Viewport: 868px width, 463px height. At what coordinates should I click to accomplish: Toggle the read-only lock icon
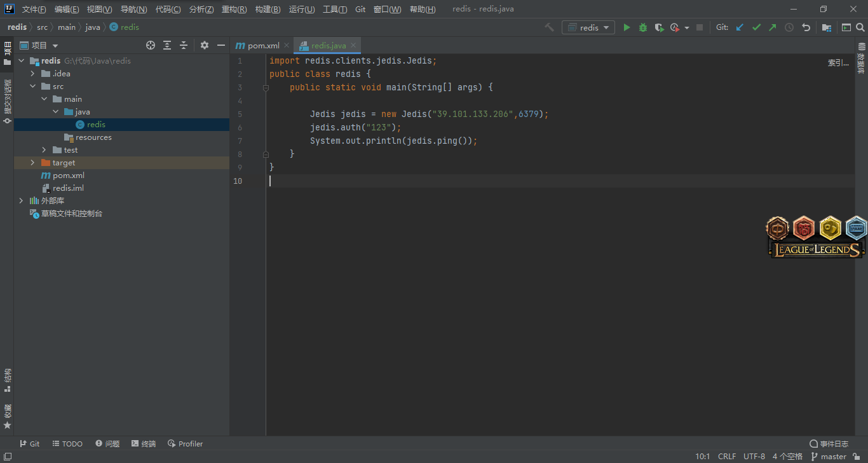[857, 457]
